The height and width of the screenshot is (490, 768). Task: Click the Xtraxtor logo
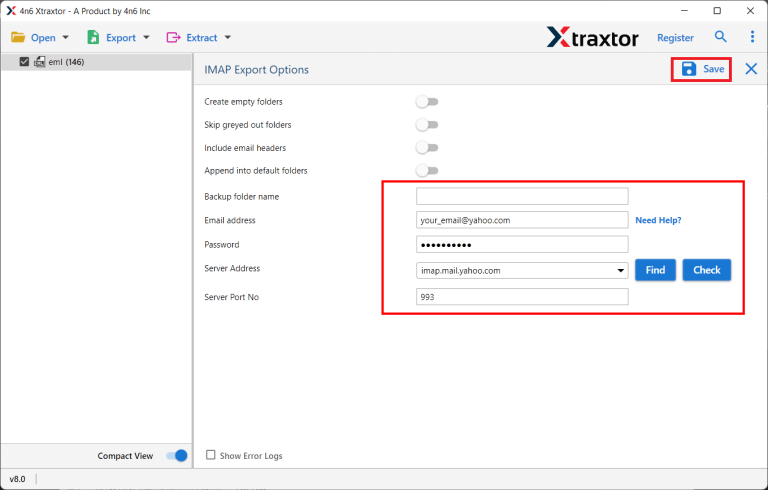[592, 37]
